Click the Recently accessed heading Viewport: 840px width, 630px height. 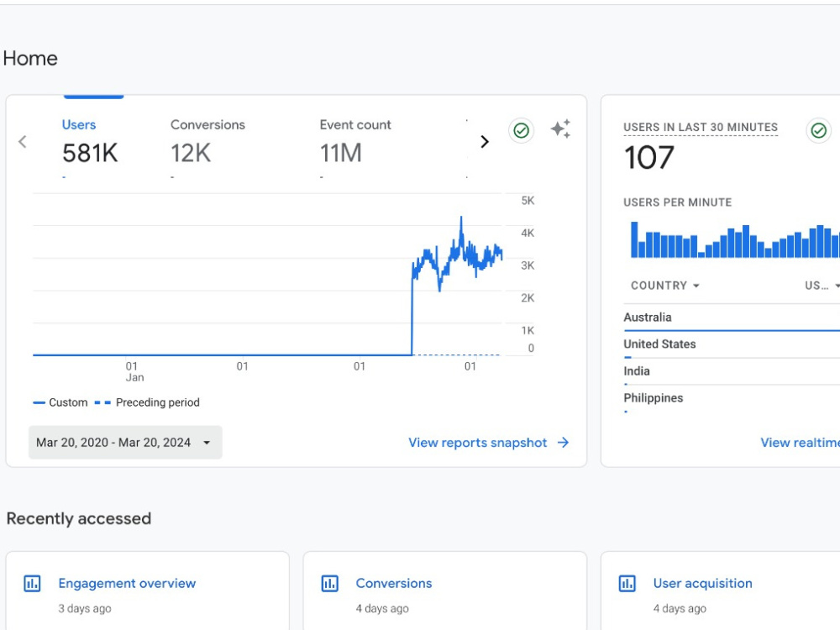pyautogui.click(x=79, y=518)
